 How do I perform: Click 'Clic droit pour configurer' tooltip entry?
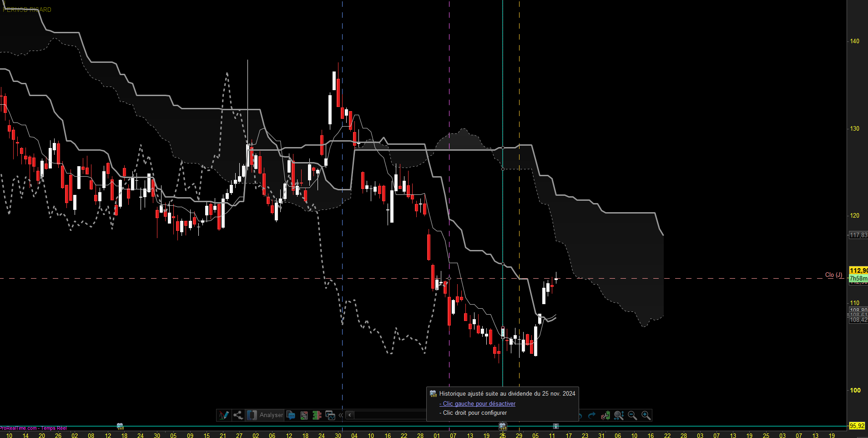coord(474,413)
